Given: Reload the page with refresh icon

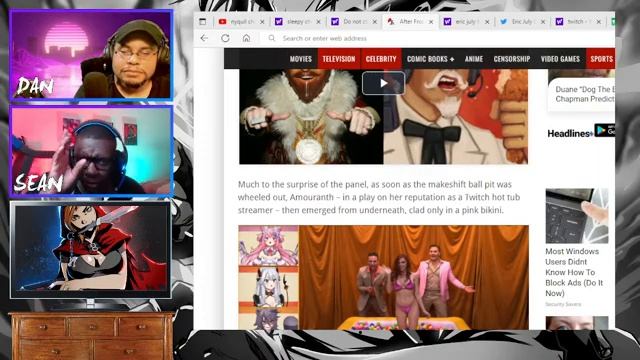Looking at the screenshot, I should coord(225,38).
